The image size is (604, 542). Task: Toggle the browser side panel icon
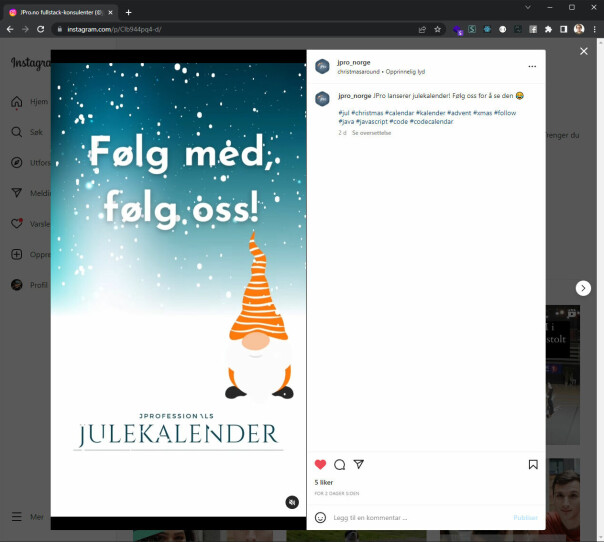[564, 29]
